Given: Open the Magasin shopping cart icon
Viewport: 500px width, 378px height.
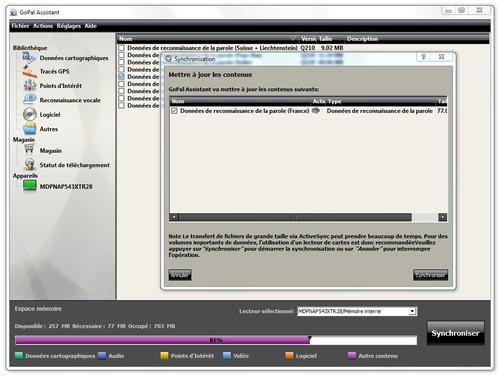Looking at the screenshot, I should (29, 150).
